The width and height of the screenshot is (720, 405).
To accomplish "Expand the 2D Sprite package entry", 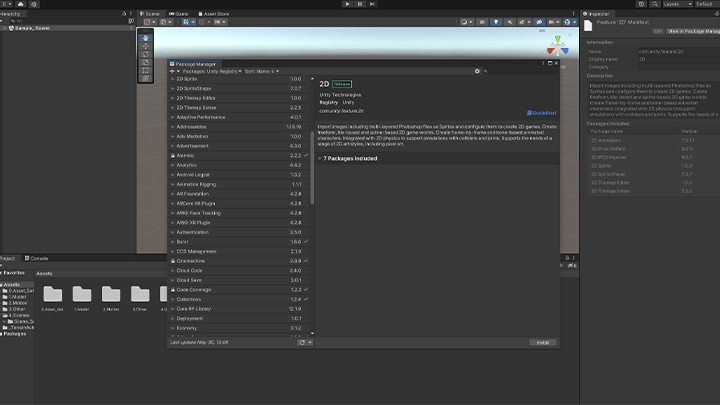I will tap(173, 79).
